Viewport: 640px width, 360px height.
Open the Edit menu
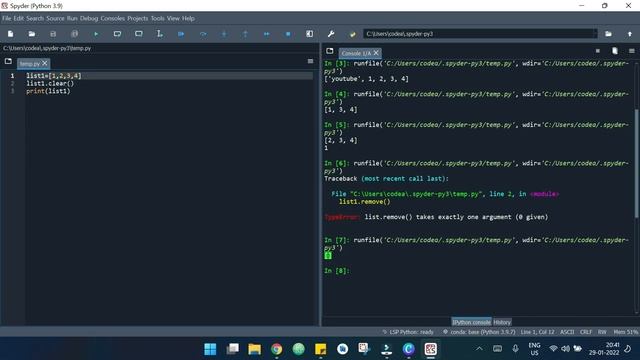pos(19,18)
